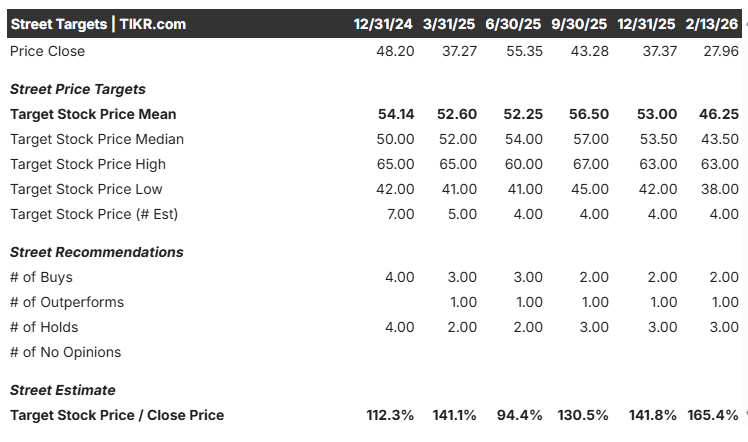The width and height of the screenshot is (748, 442).
Task: Select the Target Stock Price Low label
Action: (x=86, y=189)
